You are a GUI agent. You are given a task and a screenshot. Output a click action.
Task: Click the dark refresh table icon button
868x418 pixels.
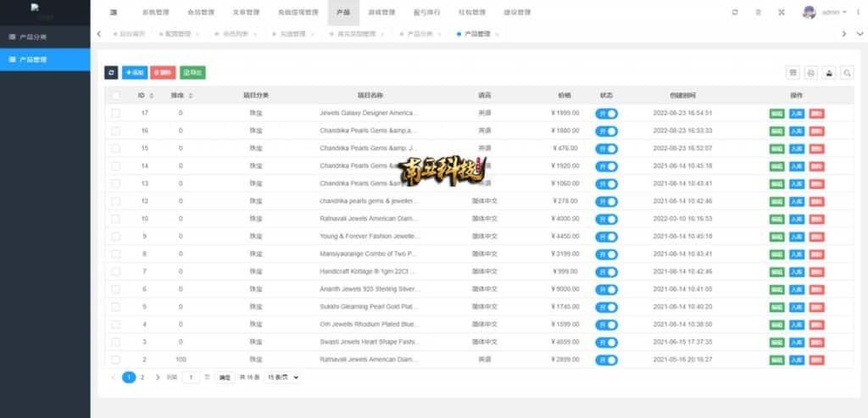[x=111, y=73]
